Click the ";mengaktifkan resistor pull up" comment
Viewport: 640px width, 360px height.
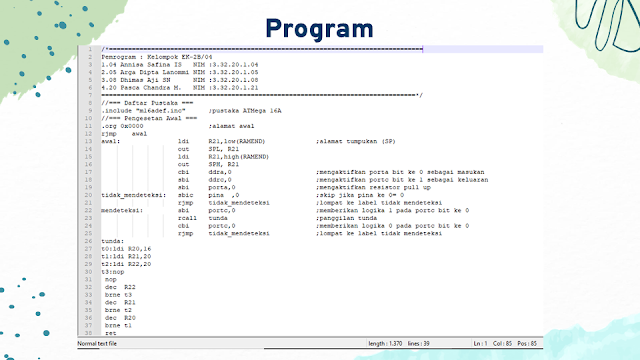[x=373, y=187]
